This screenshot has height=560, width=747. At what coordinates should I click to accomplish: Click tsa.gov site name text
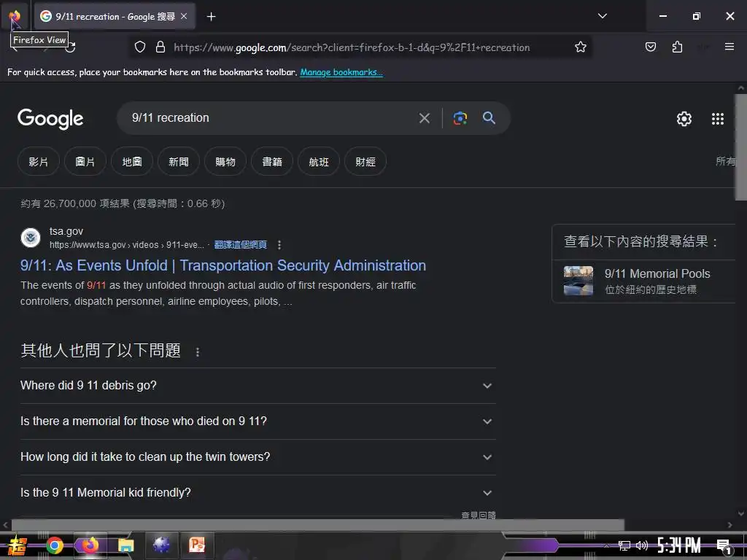(66, 231)
